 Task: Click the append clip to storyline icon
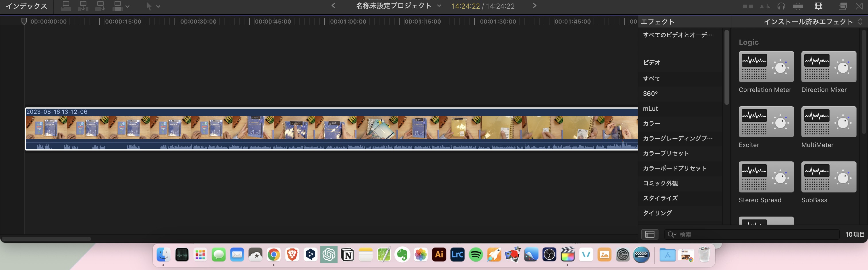coord(100,6)
